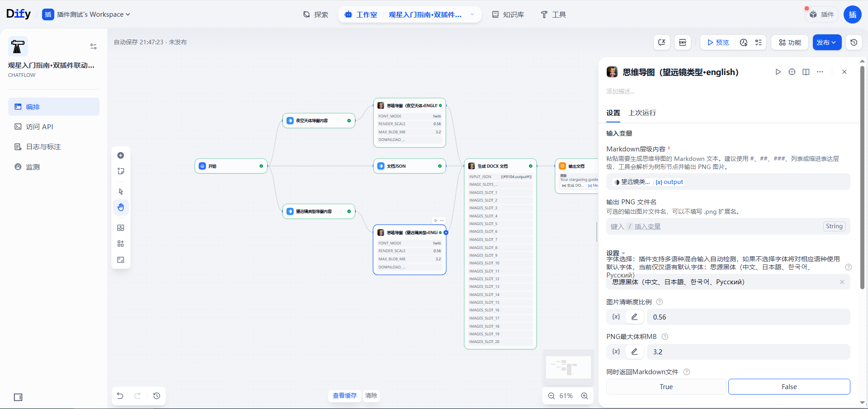Switch PNG最大体积MB to variable mode
The height and width of the screenshot is (409, 868).
(x=616, y=352)
